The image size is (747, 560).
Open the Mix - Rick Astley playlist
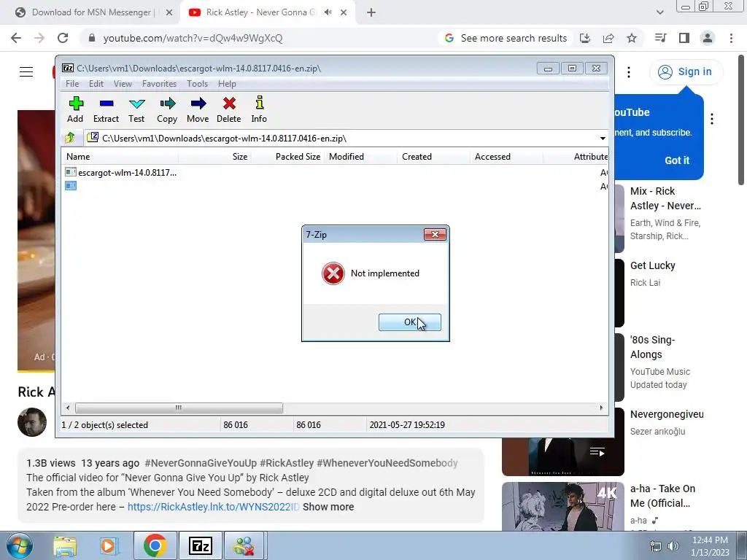tap(665, 198)
